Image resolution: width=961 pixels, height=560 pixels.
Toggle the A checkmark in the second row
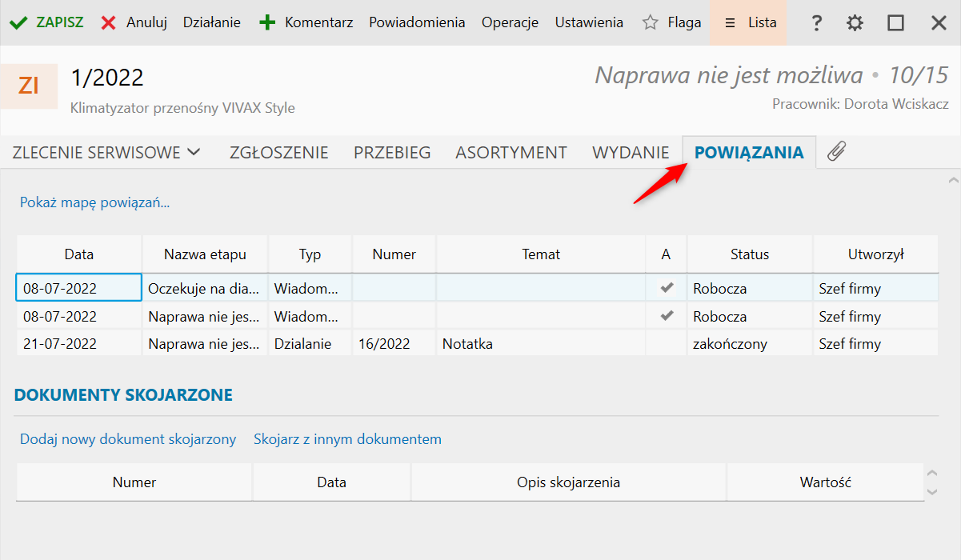667,316
